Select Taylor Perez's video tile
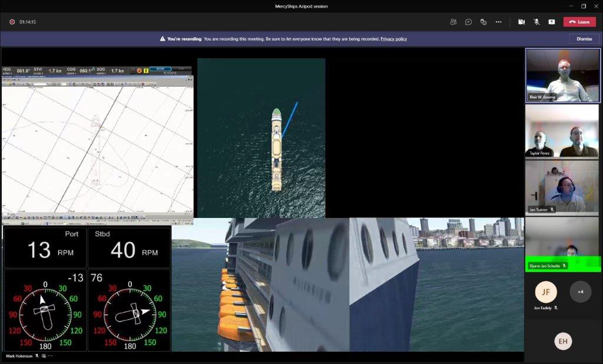The height and width of the screenshot is (364, 603). 562,130
